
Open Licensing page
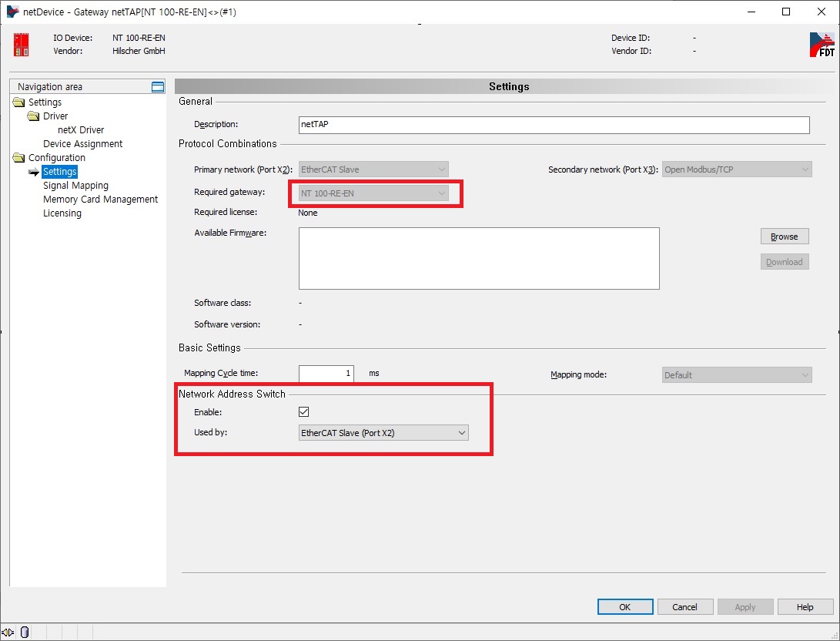62,213
